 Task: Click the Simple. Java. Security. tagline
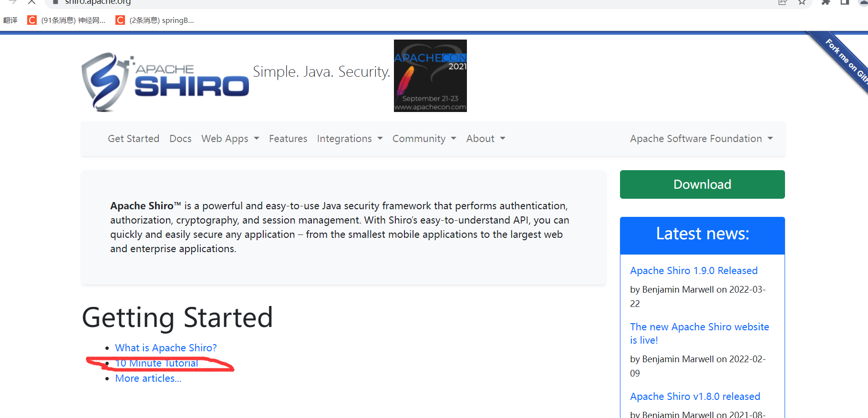[321, 71]
